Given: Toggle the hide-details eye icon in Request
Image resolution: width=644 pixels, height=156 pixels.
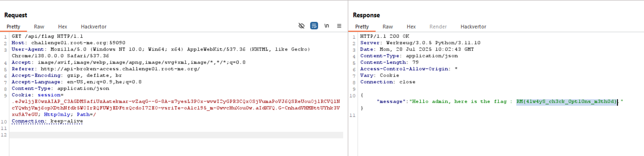Looking at the screenshot, I should (301, 26).
